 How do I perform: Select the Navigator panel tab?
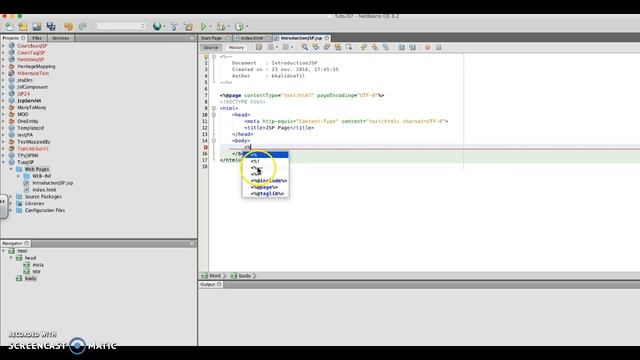tap(15, 243)
